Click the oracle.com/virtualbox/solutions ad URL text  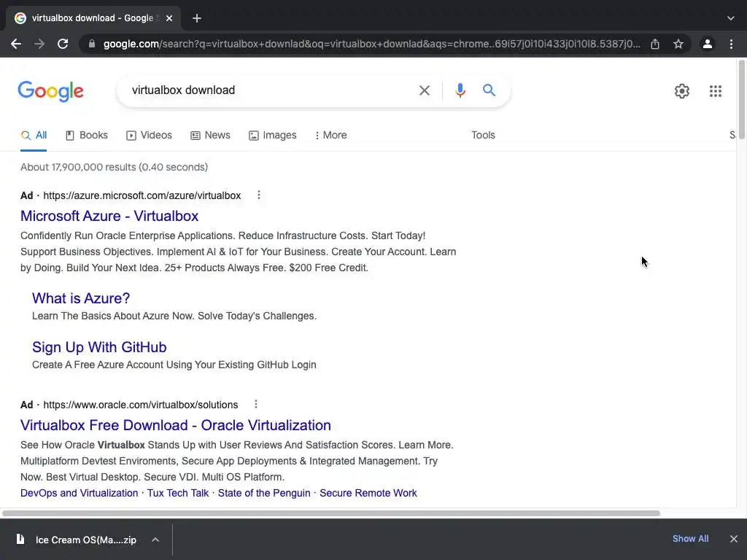click(141, 404)
